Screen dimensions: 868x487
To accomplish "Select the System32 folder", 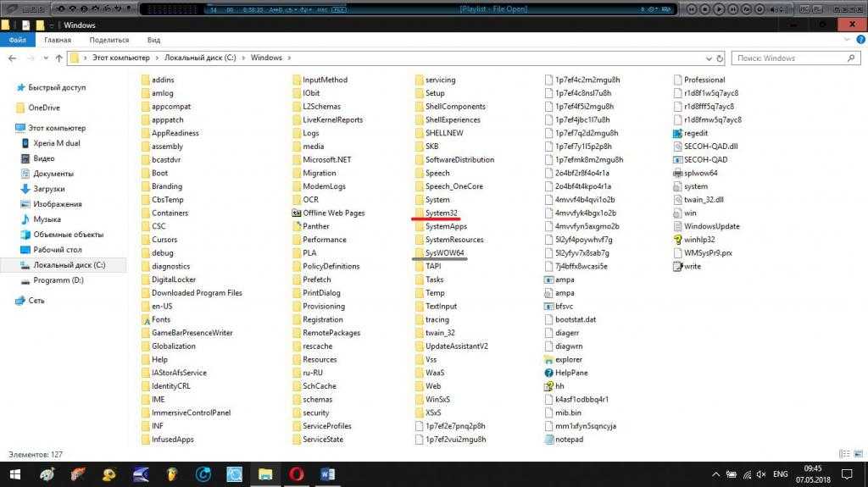I will (x=442, y=213).
